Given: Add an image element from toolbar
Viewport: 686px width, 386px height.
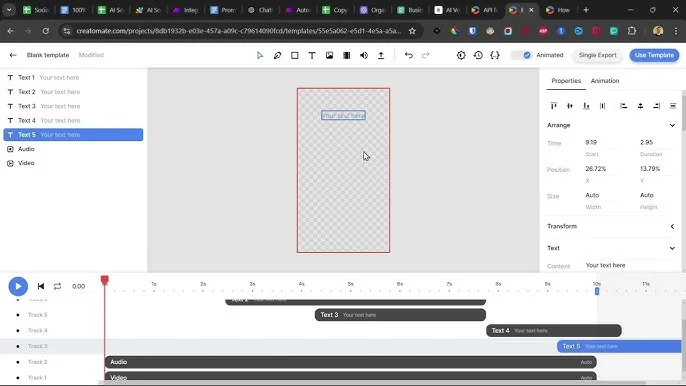Looking at the screenshot, I should pyautogui.click(x=329, y=55).
